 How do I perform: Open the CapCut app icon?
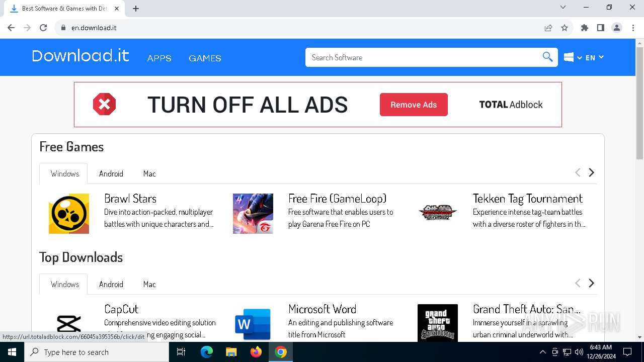pos(69,323)
